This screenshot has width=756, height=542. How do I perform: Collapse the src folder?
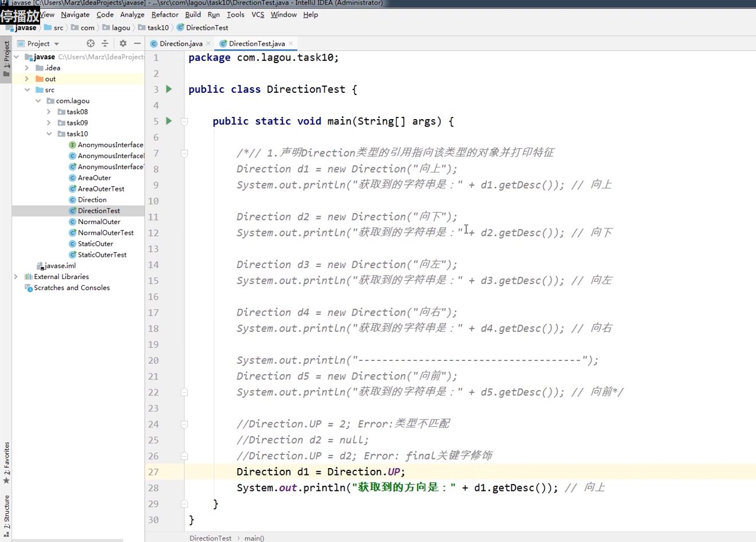27,90
